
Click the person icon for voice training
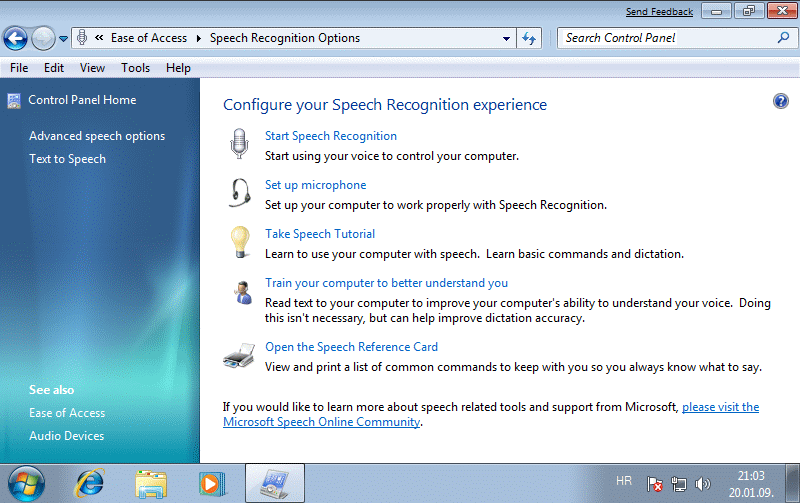243,293
